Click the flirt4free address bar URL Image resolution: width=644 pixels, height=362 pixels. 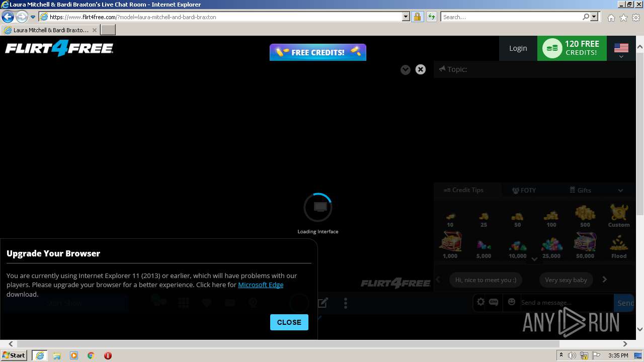[x=133, y=17]
